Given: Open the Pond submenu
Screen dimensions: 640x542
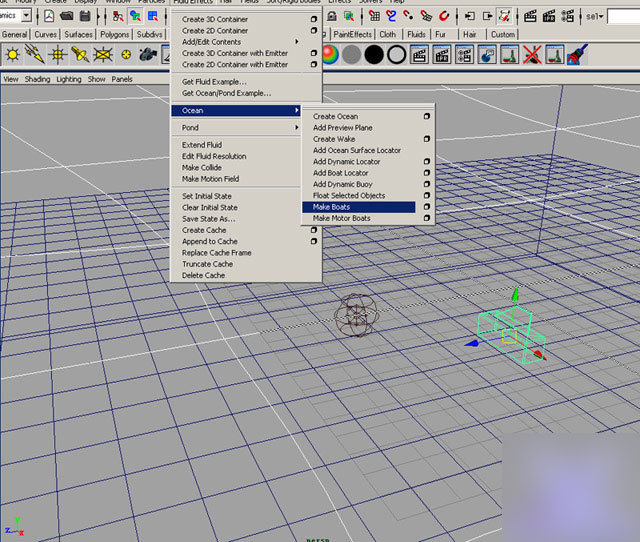Looking at the screenshot, I should click(241, 128).
